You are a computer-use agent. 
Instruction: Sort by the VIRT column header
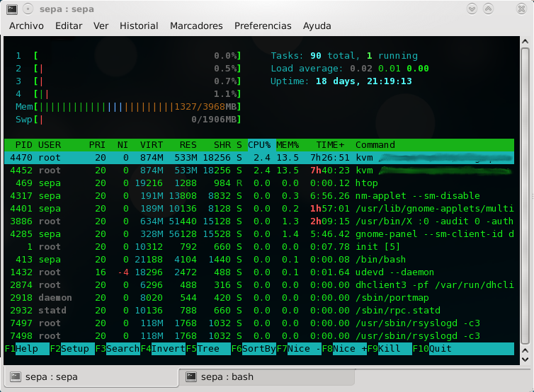click(x=152, y=145)
